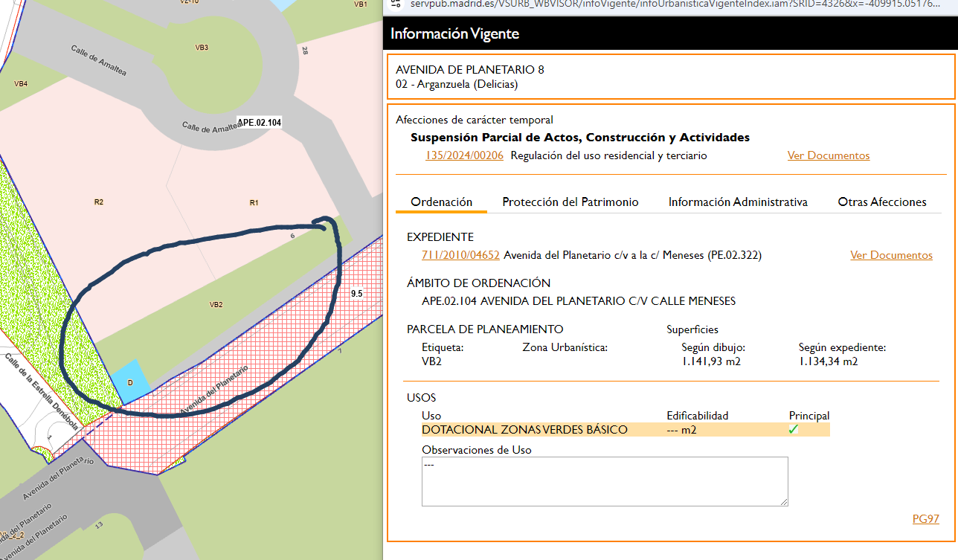Click the textarea resize handle
This screenshot has height=560, width=958.
click(x=783, y=502)
